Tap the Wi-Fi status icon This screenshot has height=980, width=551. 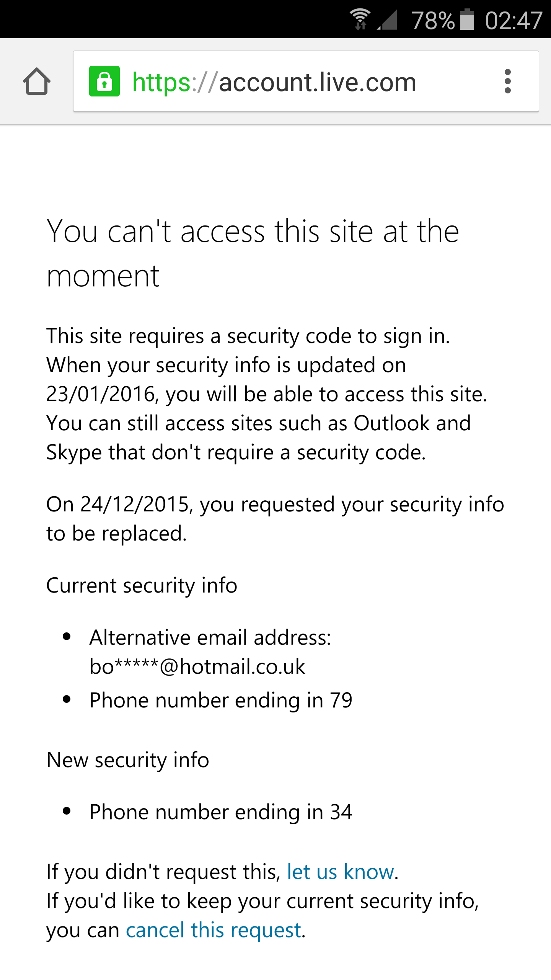click(x=360, y=19)
